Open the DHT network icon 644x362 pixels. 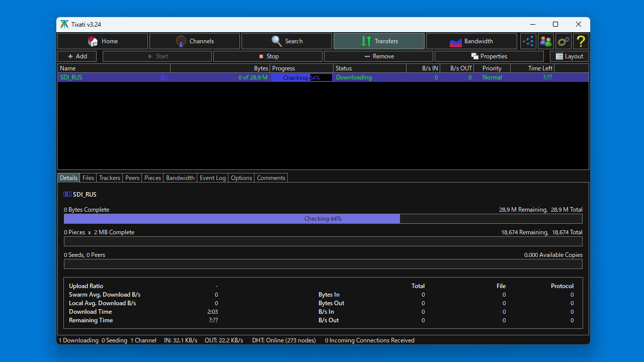(528, 41)
